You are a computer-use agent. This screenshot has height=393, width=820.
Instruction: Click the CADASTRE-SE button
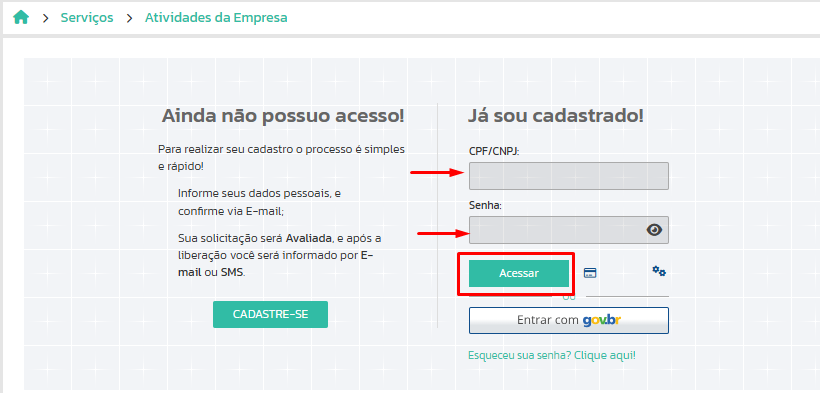pyautogui.click(x=270, y=315)
